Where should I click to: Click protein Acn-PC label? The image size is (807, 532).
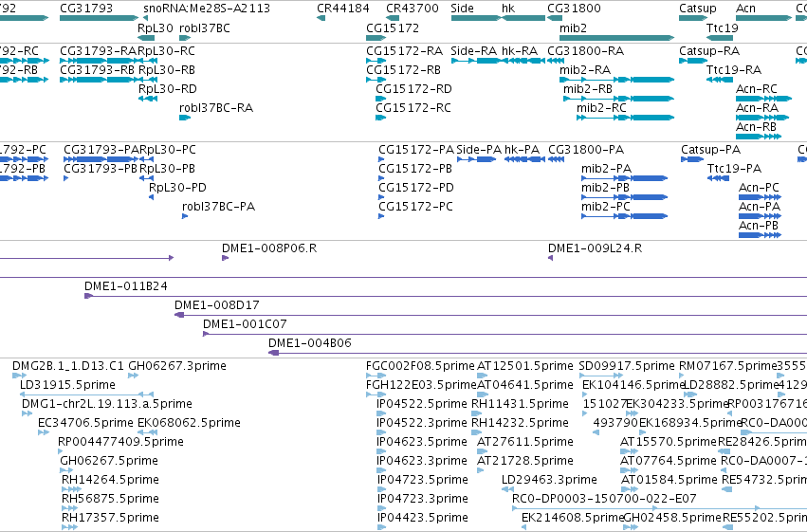759,188
